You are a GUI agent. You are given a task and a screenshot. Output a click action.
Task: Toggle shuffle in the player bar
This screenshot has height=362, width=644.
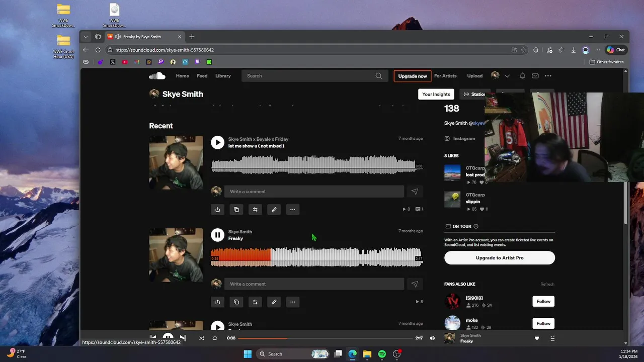(201, 338)
